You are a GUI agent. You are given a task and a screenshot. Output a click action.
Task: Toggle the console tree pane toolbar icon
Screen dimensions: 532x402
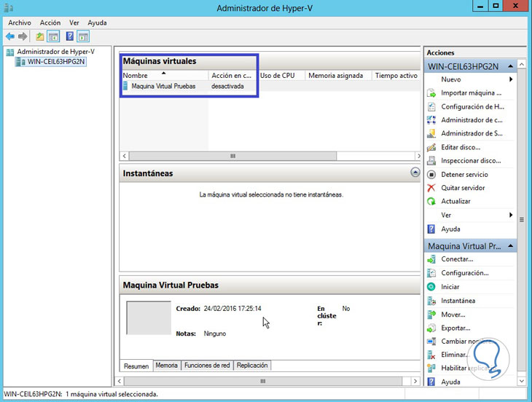[53, 36]
